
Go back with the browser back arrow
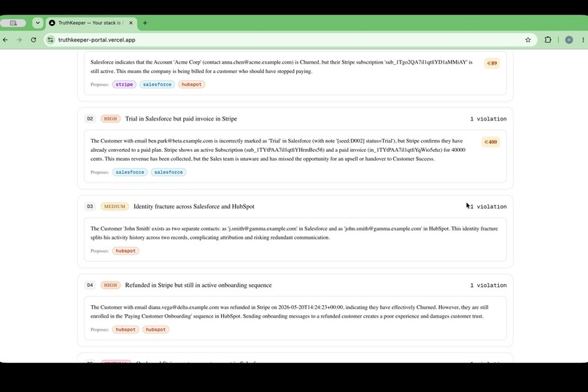click(x=5, y=39)
